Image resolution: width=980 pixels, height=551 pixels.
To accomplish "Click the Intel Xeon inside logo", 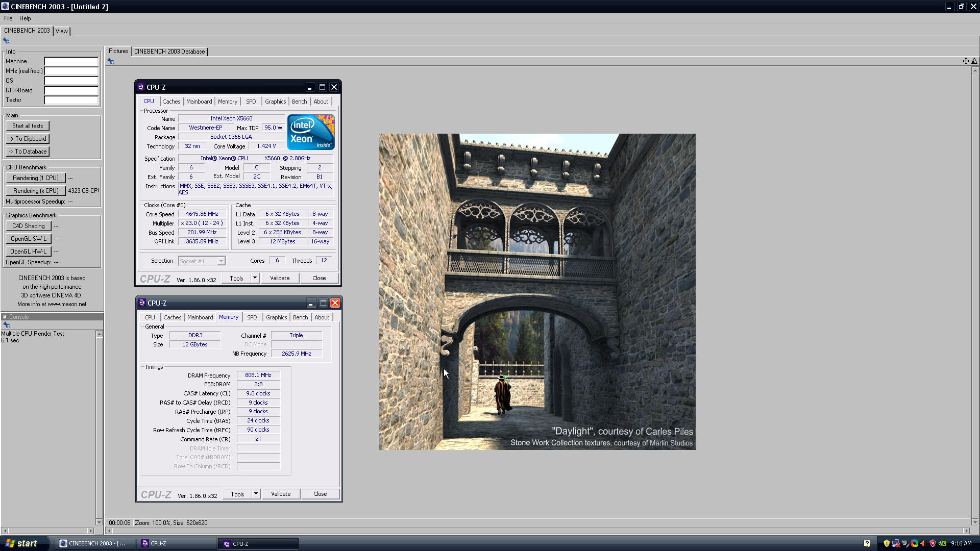I will tap(311, 132).
